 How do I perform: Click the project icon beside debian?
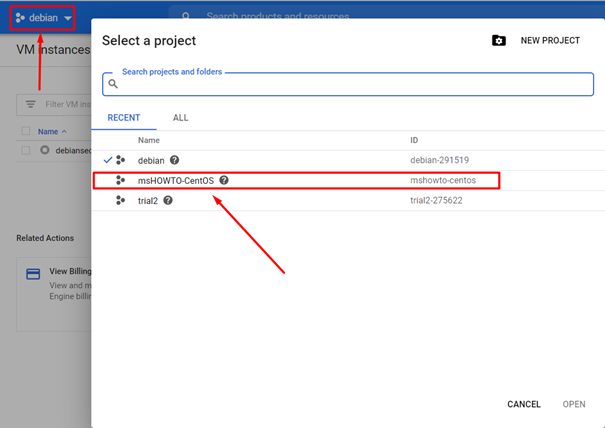[120, 160]
